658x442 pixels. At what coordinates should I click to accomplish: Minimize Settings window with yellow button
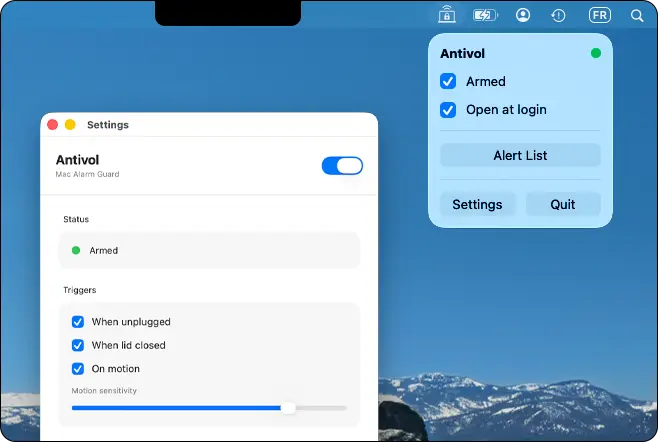point(70,125)
